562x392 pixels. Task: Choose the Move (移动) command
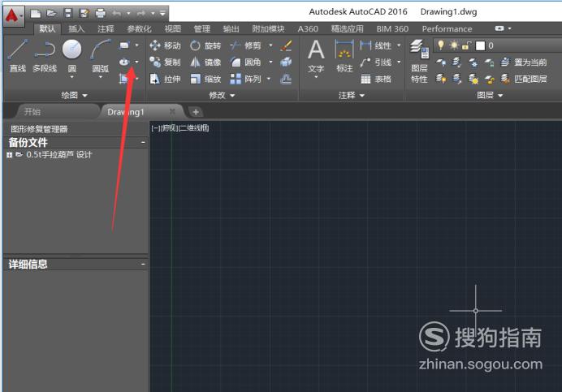165,45
